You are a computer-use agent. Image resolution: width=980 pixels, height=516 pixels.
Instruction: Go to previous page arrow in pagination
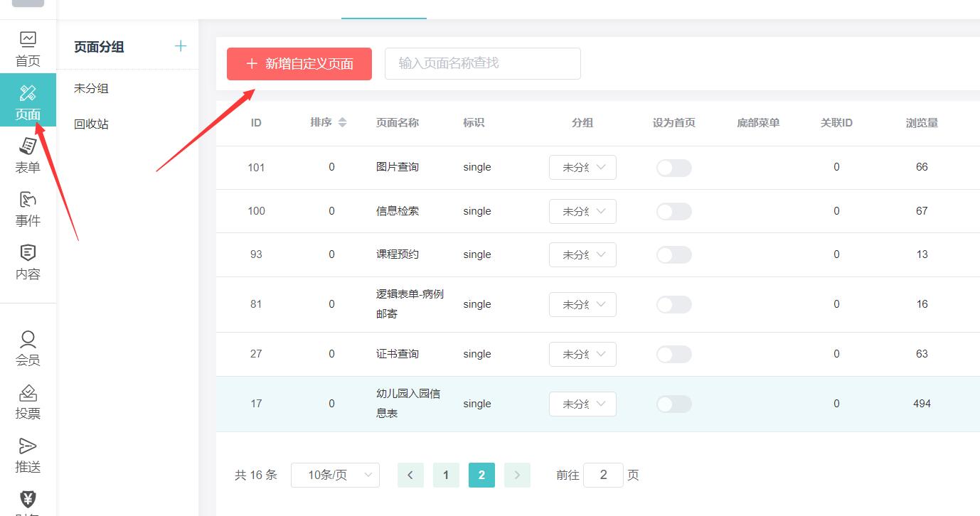[x=410, y=475]
